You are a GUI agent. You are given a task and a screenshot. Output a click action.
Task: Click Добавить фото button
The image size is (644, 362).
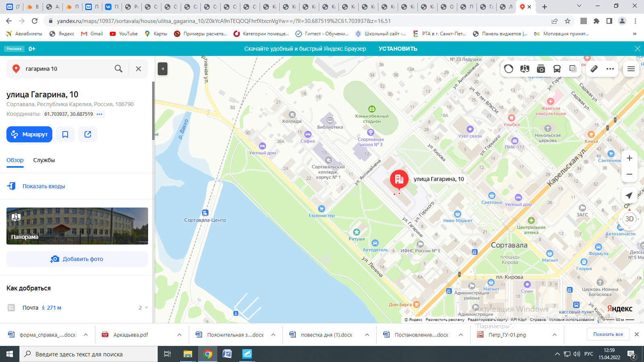[77, 259]
